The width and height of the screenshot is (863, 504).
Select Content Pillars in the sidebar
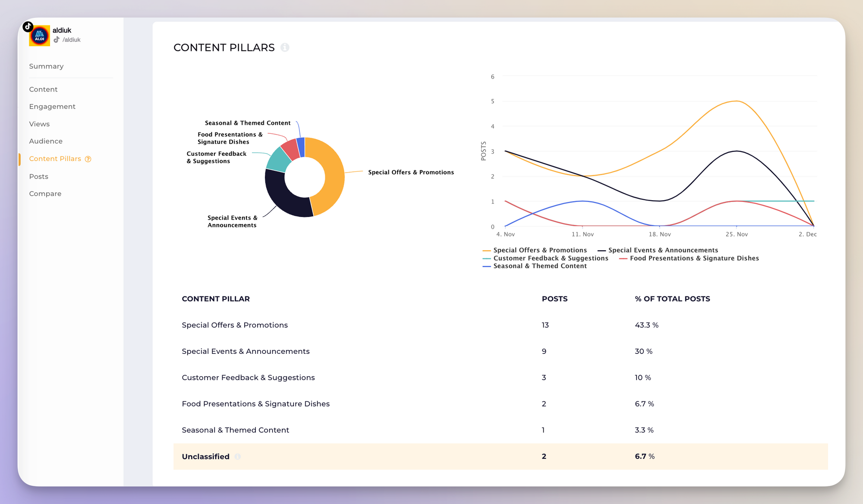coord(55,159)
